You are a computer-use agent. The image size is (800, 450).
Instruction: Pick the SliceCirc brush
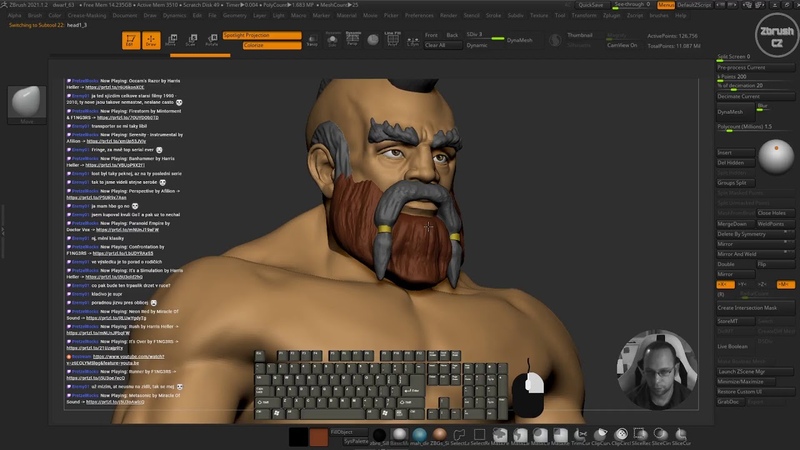click(661, 435)
